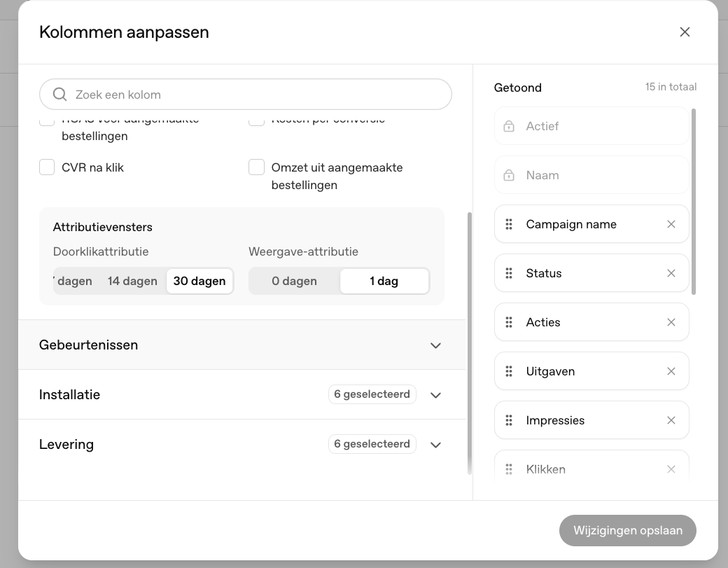Click the Acties column item

click(x=591, y=322)
